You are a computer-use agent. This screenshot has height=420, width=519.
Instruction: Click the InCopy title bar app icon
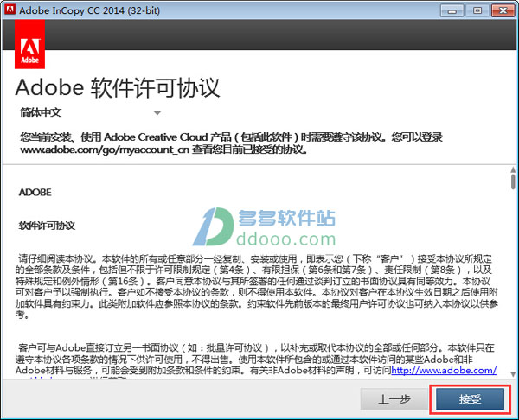point(10,10)
